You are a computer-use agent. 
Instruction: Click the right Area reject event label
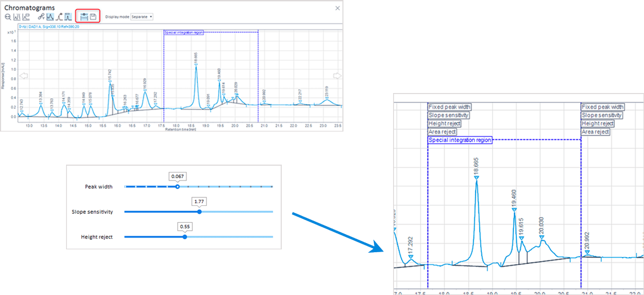click(x=595, y=131)
